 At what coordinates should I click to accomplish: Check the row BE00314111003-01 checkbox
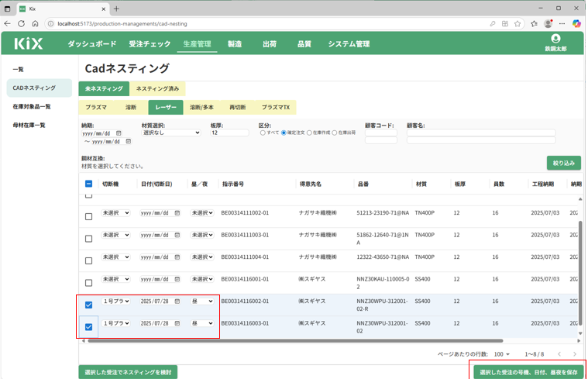click(x=88, y=239)
